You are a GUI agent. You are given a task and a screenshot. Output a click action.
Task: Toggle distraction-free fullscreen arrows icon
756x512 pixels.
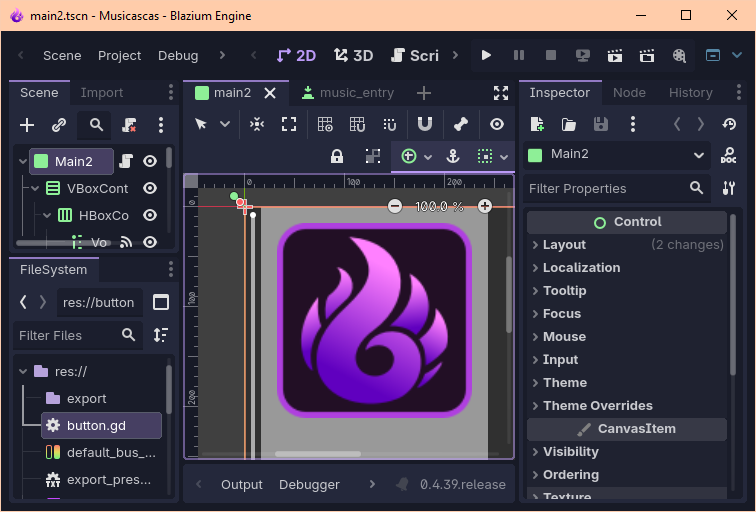point(501,93)
